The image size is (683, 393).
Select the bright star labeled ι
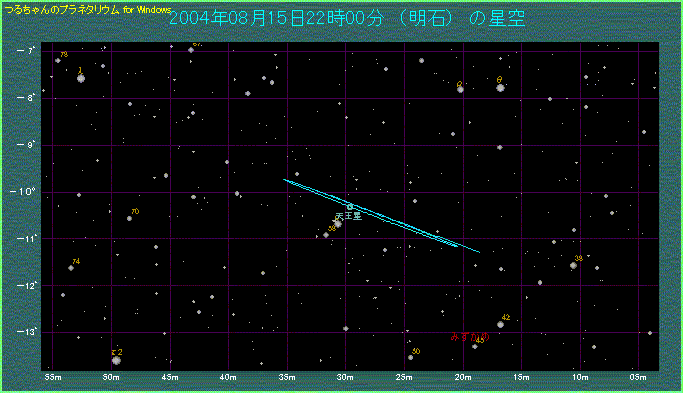pyautogui.click(x=81, y=78)
